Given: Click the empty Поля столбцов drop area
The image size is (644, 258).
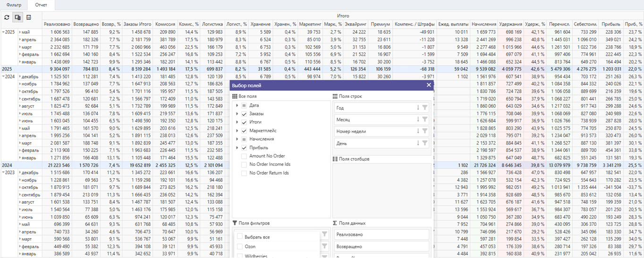Looking at the screenshot, I should tap(381, 190).
